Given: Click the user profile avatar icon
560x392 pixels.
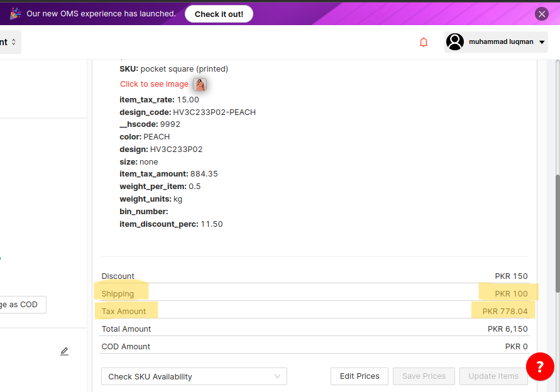Looking at the screenshot, I should [x=455, y=42].
